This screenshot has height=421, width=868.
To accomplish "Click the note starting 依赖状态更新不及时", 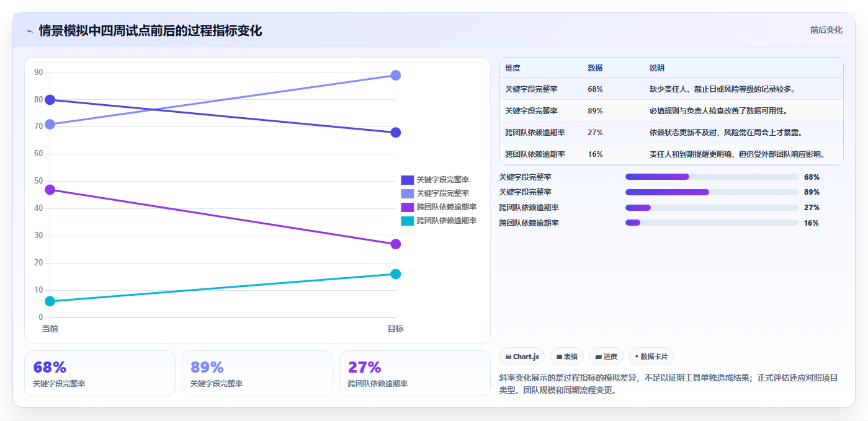I will (x=726, y=133).
